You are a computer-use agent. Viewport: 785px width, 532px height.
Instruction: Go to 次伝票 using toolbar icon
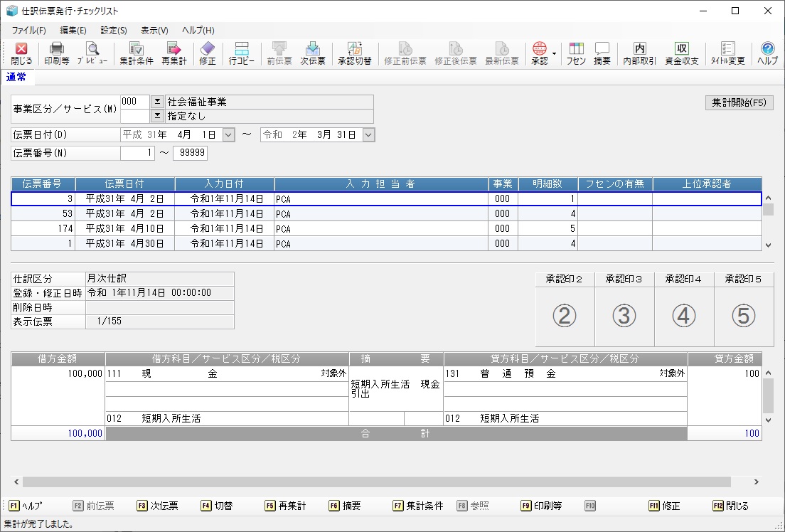(312, 53)
